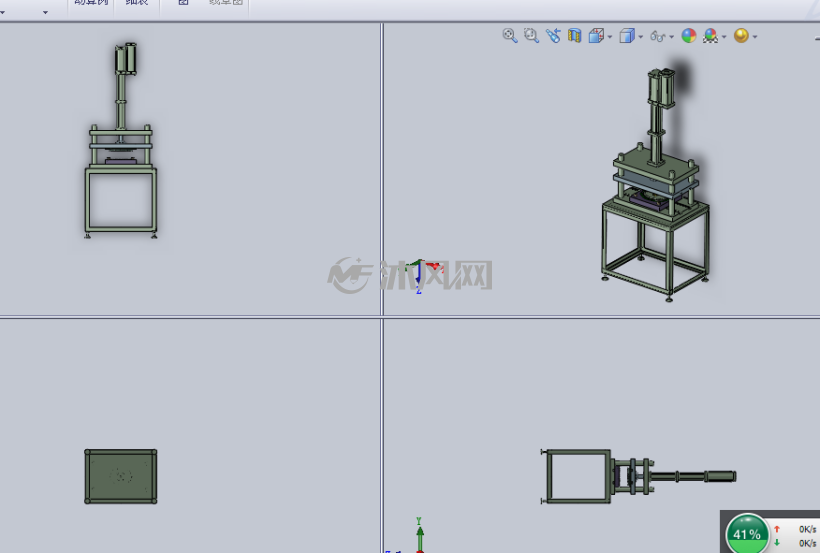The image size is (820, 553).
Task: Click the 41% green network speed indicator
Action: pos(747,534)
